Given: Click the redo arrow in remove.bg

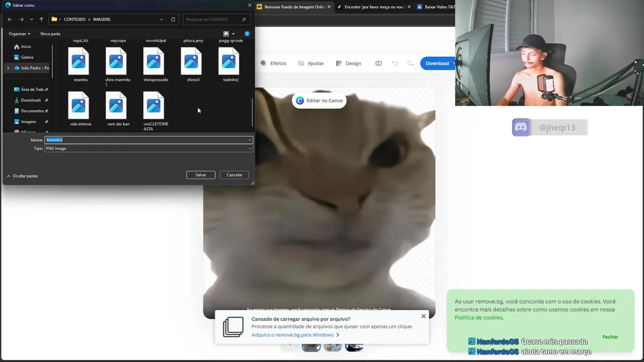Looking at the screenshot, I should pyautogui.click(x=411, y=63).
